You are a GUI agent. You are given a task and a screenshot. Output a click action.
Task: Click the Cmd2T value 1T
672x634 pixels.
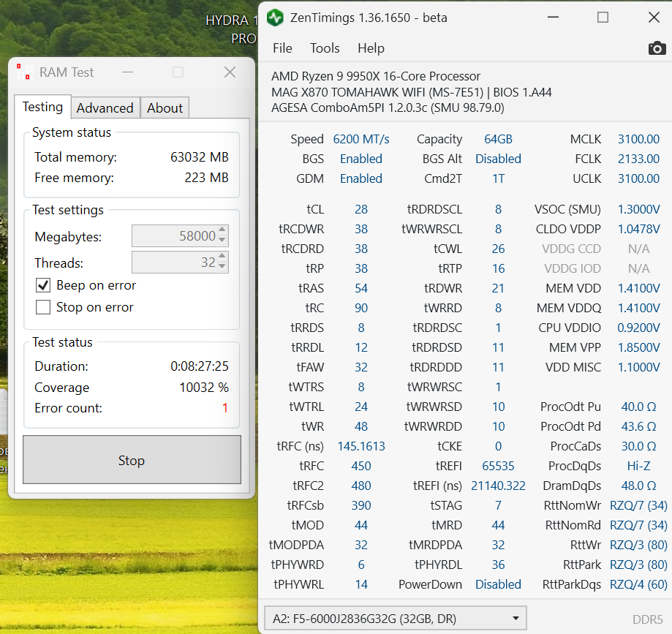click(x=498, y=178)
